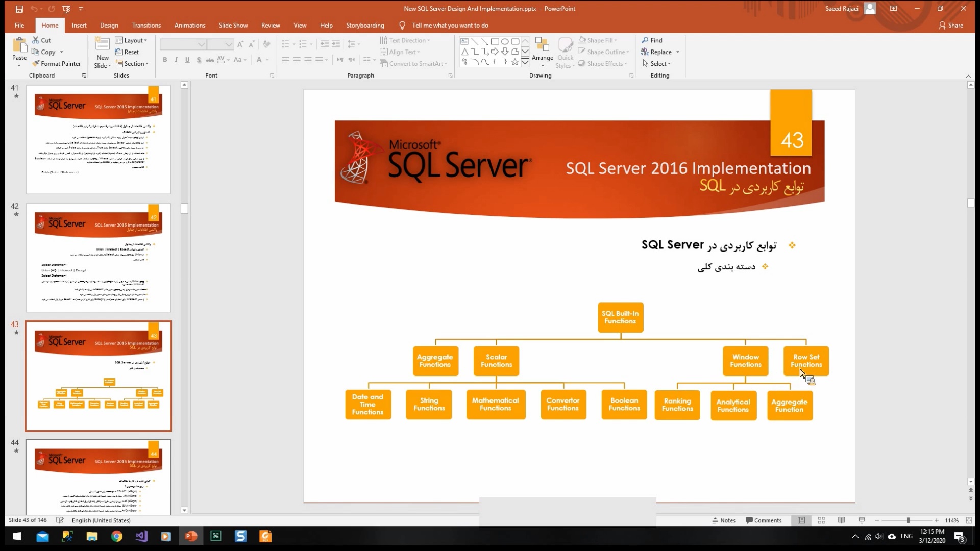Open Reading View from the status bar
This screenshot has width=980, height=551.
[841, 520]
